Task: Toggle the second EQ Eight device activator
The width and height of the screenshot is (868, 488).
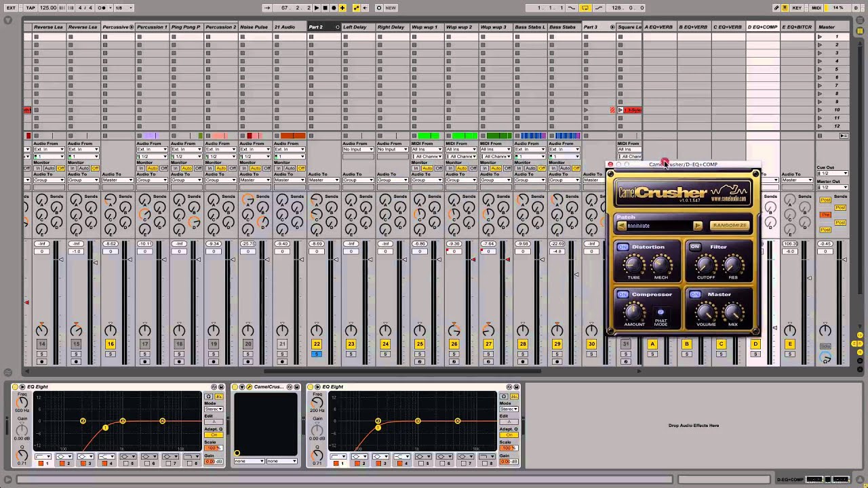Action: [310, 387]
